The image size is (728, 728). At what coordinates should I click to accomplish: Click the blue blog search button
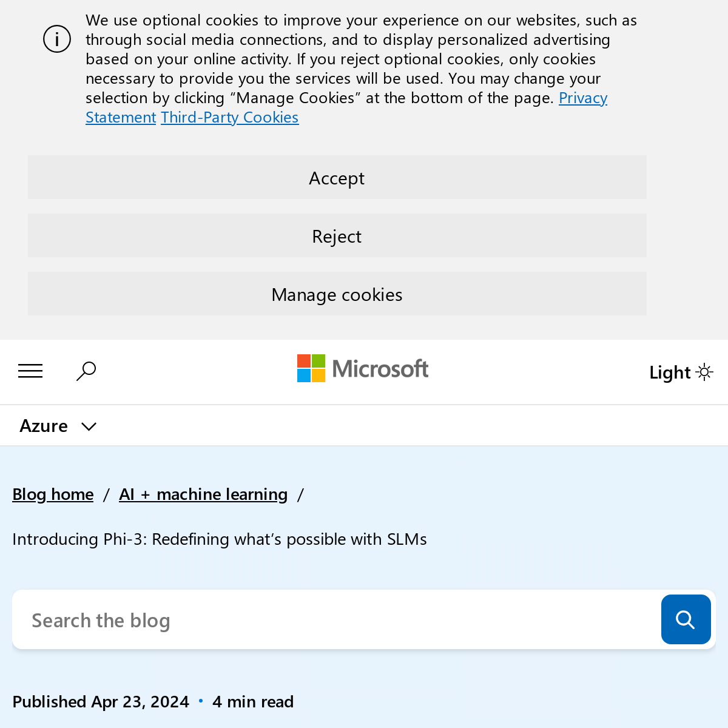686,619
